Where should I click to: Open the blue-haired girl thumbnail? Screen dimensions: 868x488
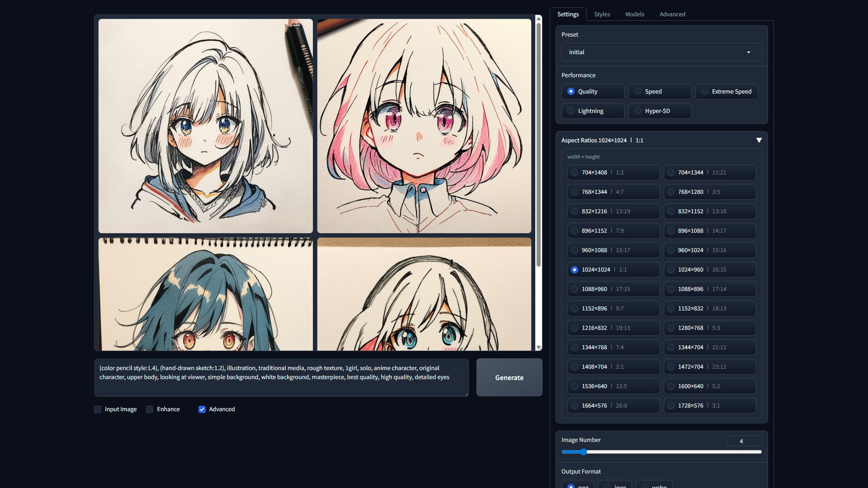(205, 294)
